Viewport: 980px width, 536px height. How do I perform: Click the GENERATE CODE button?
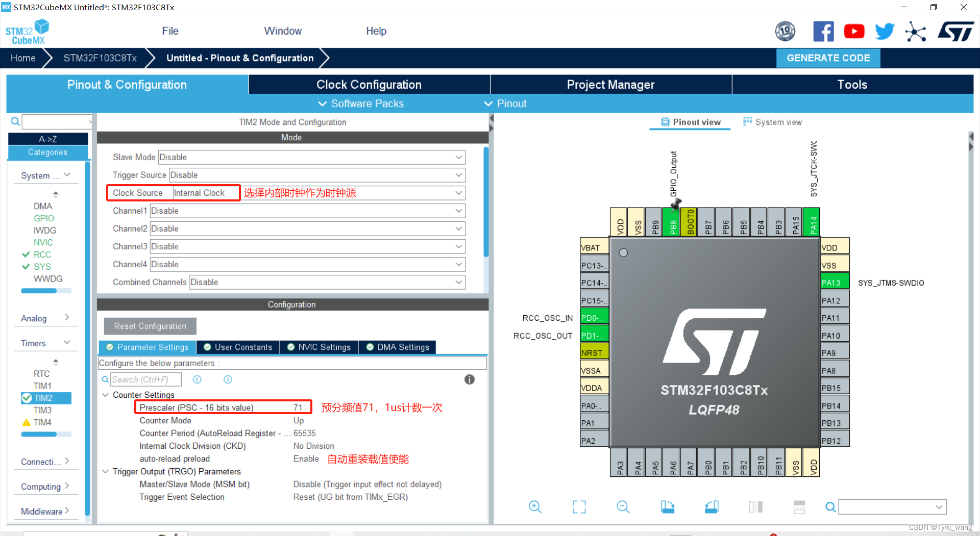(x=828, y=58)
